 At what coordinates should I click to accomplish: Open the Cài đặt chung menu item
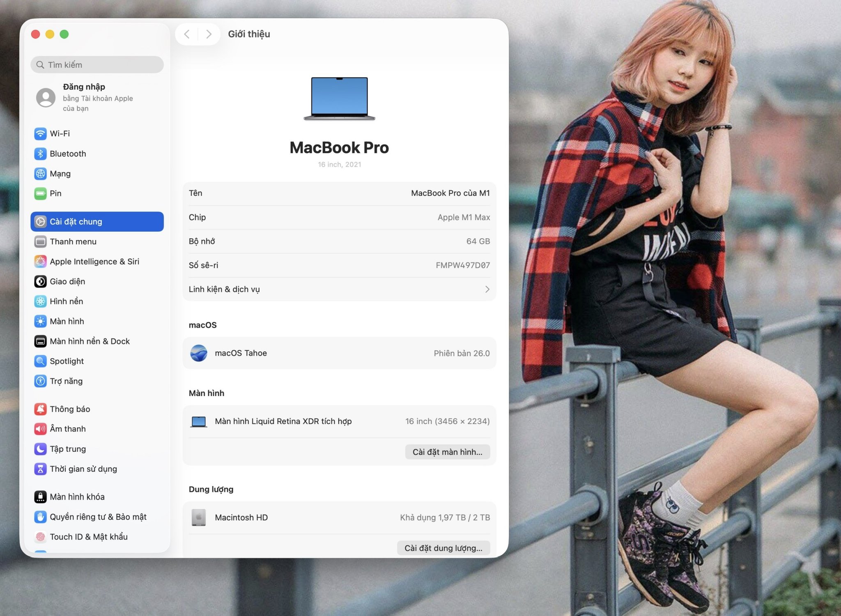pos(97,222)
